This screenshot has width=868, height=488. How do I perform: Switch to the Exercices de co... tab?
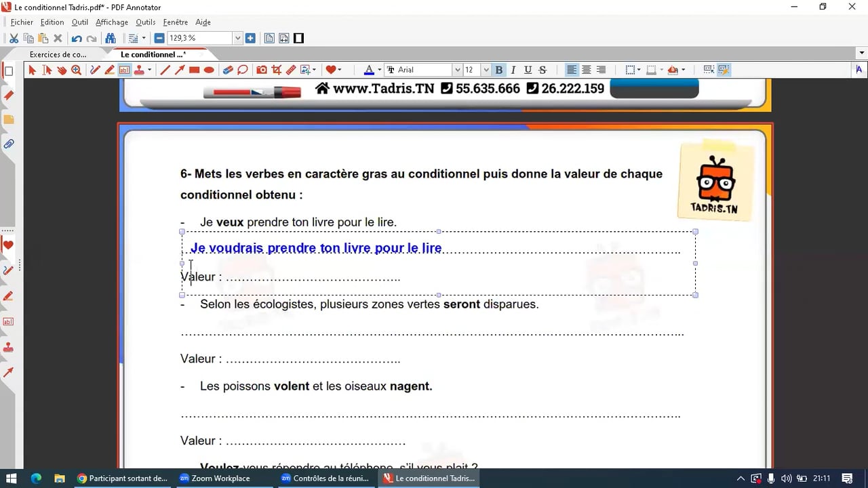click(x=58, y=54)
